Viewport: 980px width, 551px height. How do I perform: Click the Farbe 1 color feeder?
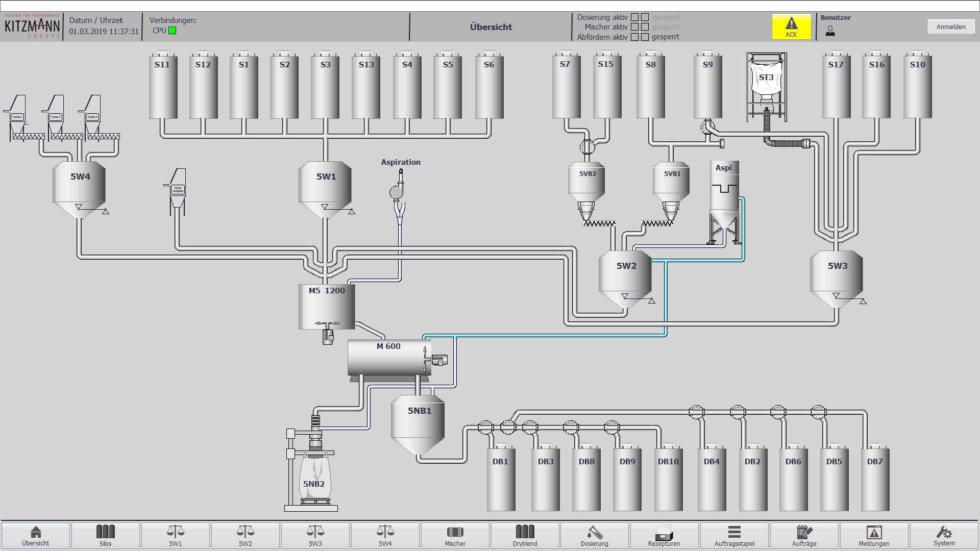17,118
